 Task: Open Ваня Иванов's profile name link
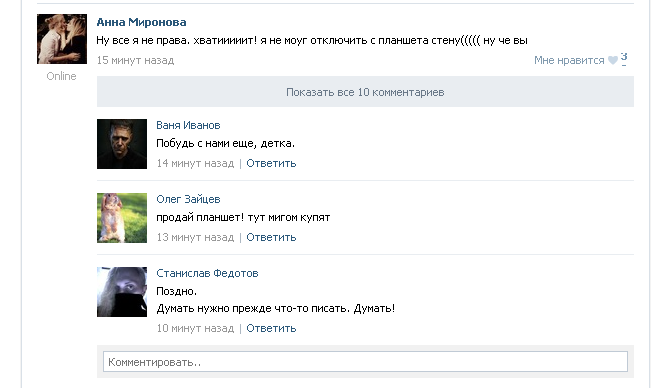188,125
